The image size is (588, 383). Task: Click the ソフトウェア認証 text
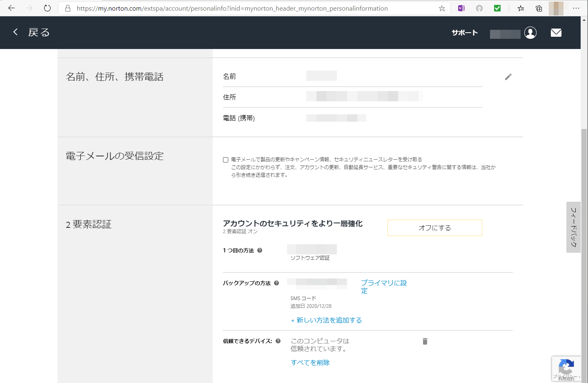point(310,258)
